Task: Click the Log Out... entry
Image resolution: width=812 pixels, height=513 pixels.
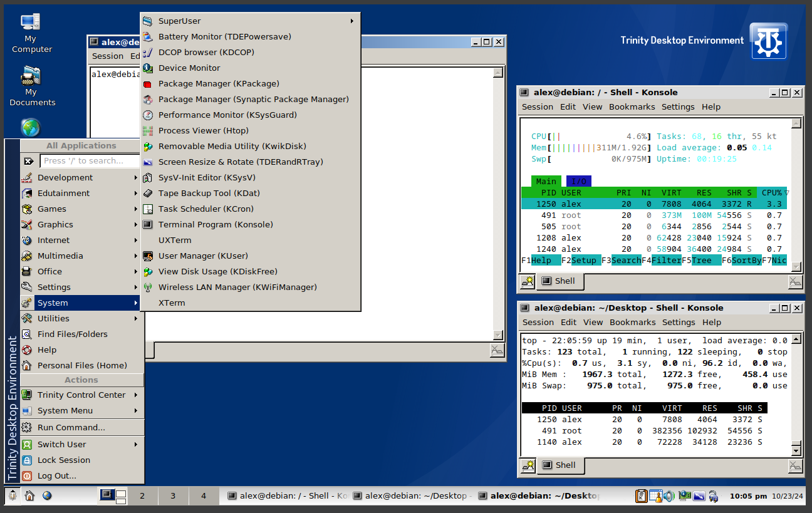Action: tap(56, 475)
